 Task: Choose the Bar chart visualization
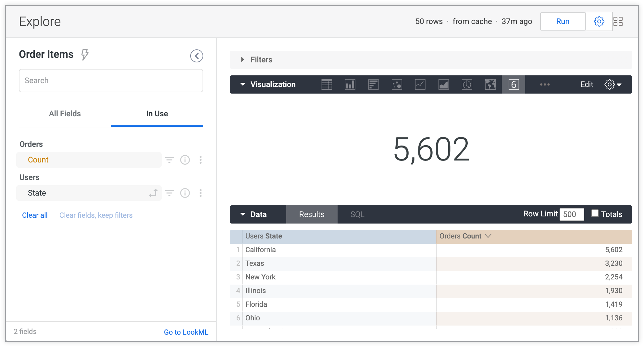tap(374, 84)
